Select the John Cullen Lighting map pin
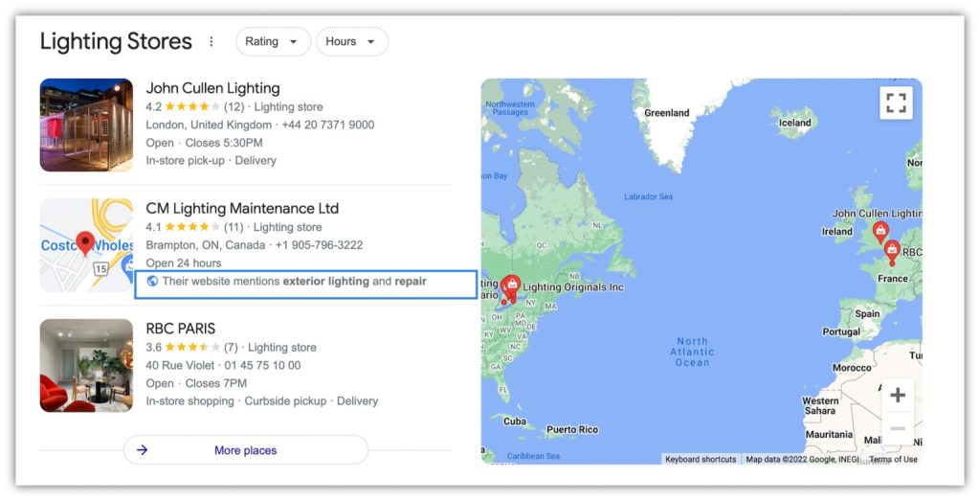The height and width of the screenshot is (501, 980). click(x=880, y=233)
